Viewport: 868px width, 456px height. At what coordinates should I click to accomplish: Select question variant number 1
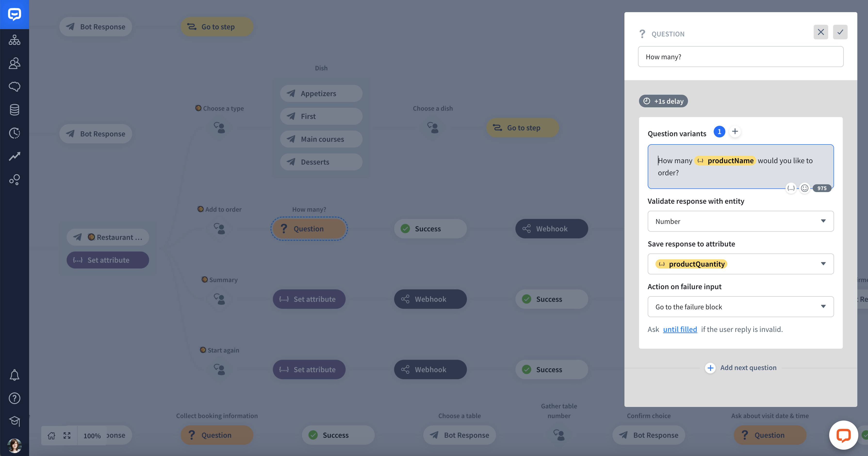pyautogui.click(x=719, y=132)
